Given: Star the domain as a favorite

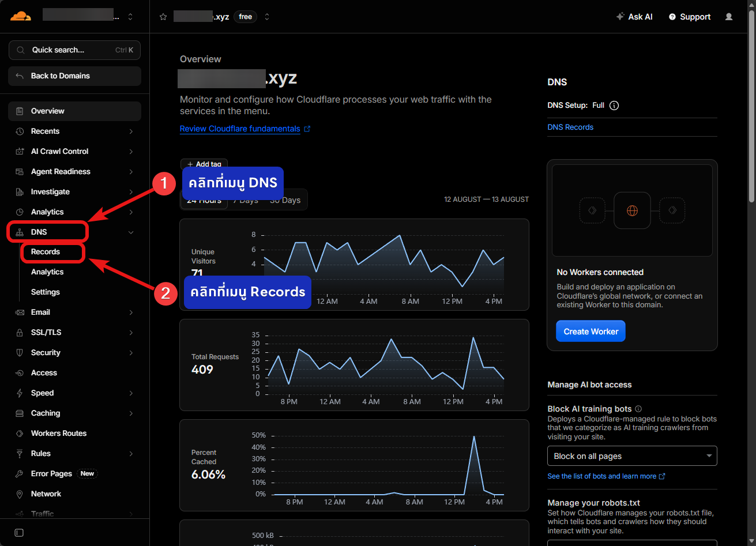Looking at the screenshot, I should pyautogui.click(x=163, y=17).
